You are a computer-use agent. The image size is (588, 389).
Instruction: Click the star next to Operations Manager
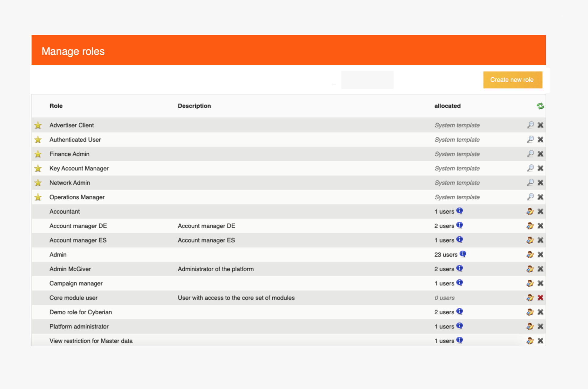(x=38, y=197)
